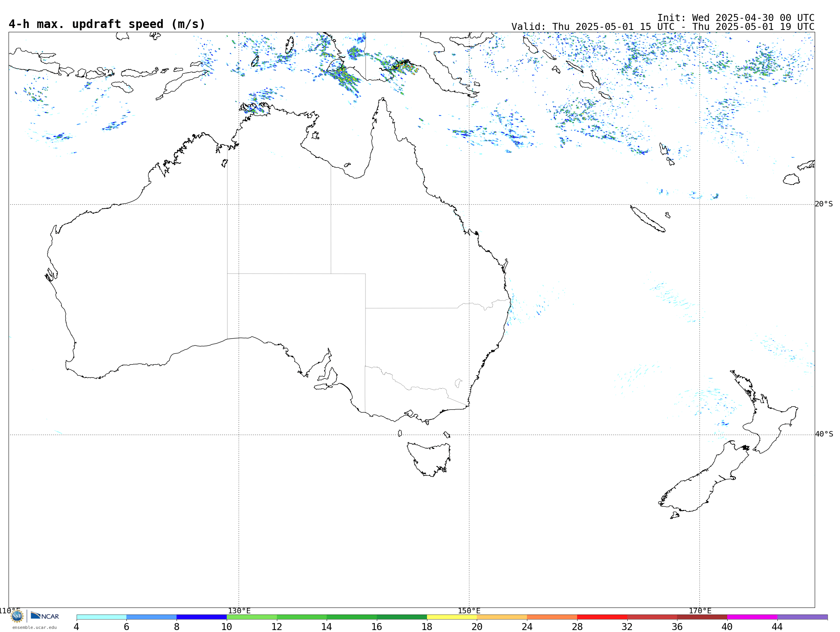Click New Zealand's North Island on the map
Screen dimensions: 840x632
point(764,412)
